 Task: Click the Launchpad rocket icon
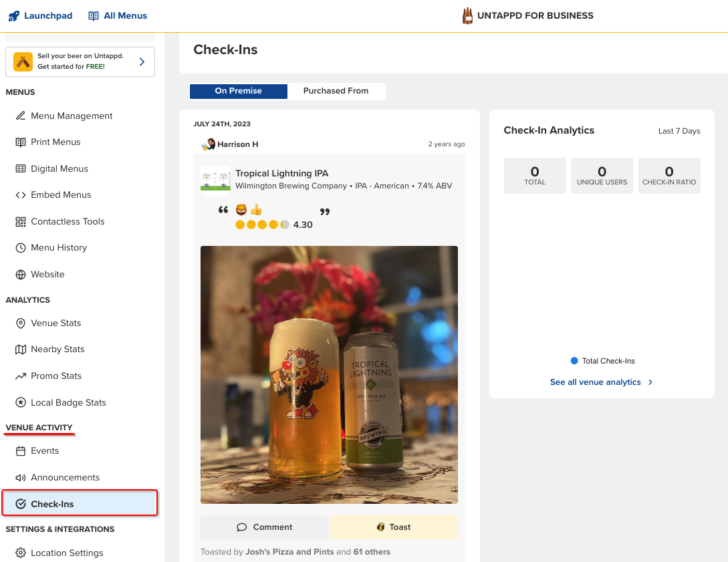click(14, 15)
